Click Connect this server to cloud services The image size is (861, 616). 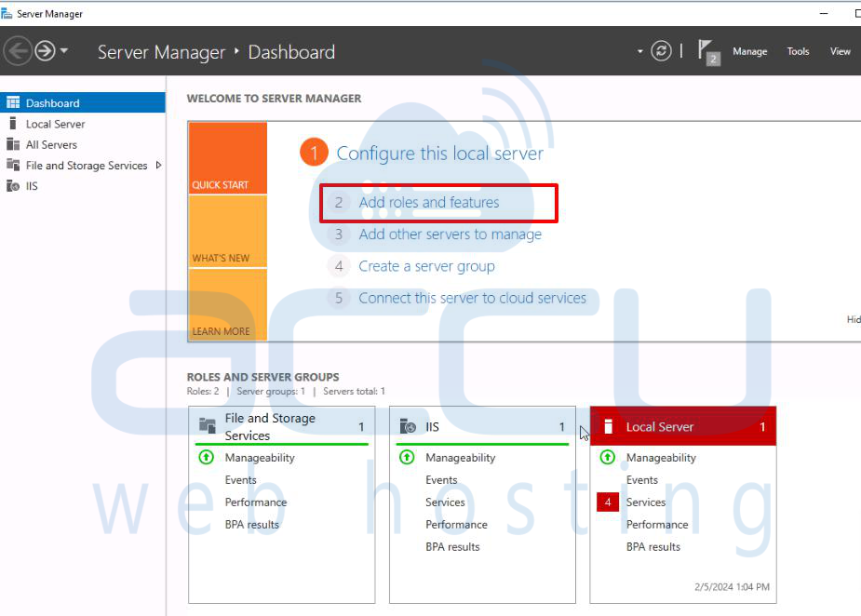472,298
